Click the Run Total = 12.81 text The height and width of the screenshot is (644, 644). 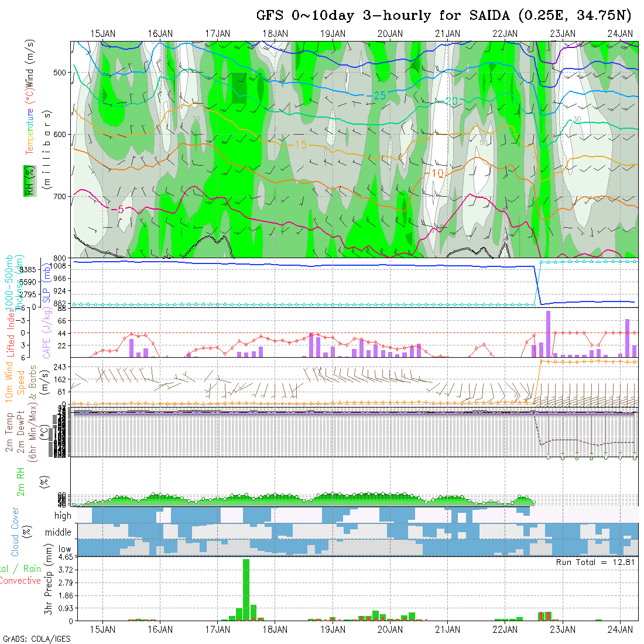[595, 562]
